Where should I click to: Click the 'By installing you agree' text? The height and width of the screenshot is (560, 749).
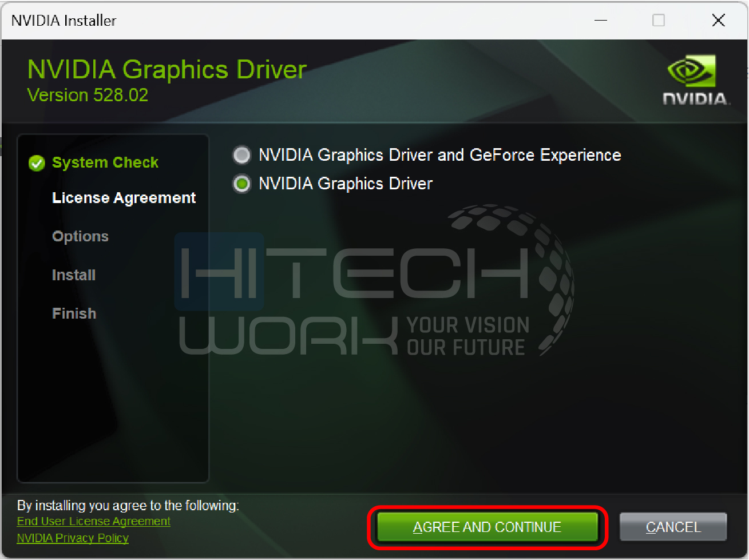pos(128,506)
